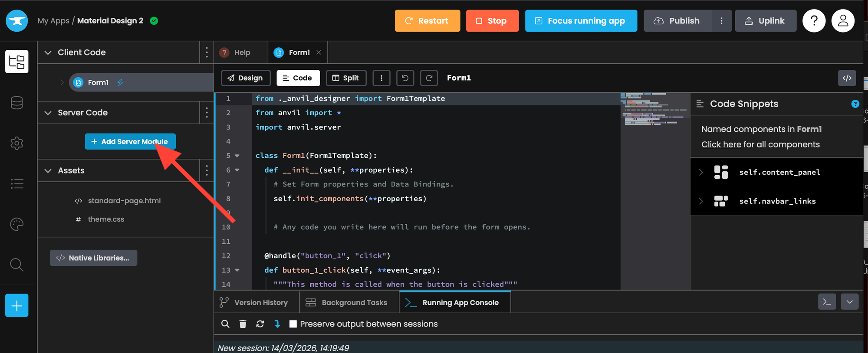Image resolution: width=868 pixels, height=353 pixels.
Task: Open the help question mark button
Action: (814, 21)
